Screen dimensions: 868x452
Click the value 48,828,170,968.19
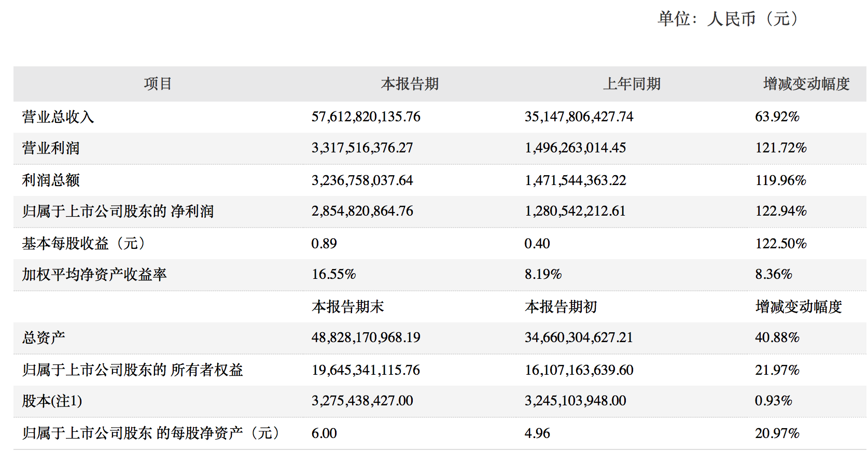[x=366, y=338]
